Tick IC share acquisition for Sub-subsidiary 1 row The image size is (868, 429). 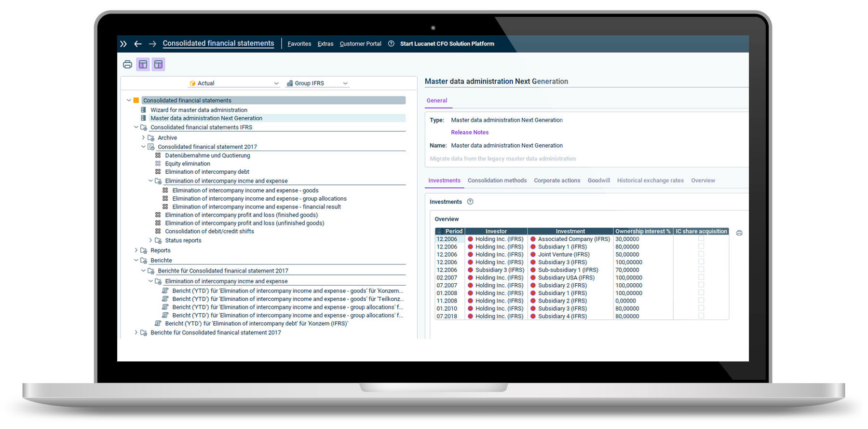701,269
